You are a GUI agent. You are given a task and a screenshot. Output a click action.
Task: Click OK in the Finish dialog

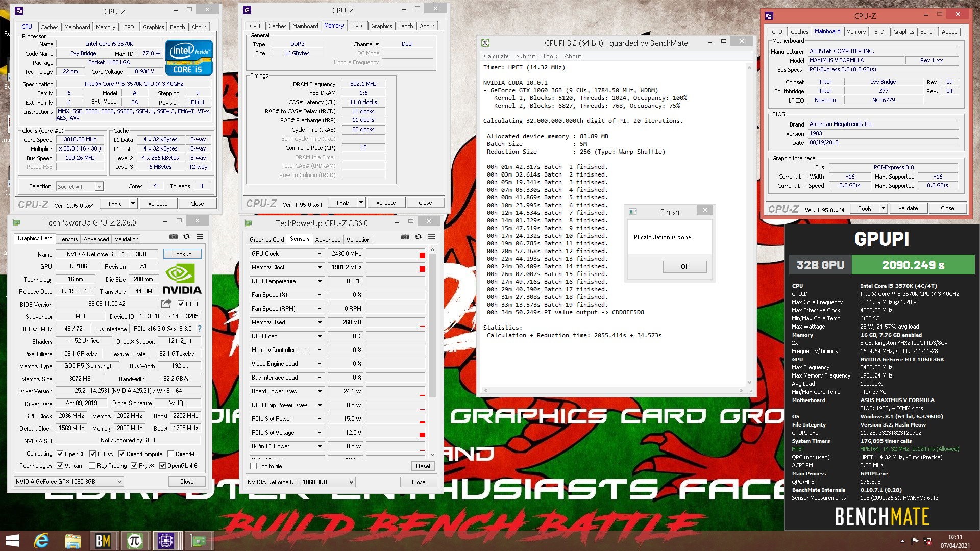tap(685, 267)
